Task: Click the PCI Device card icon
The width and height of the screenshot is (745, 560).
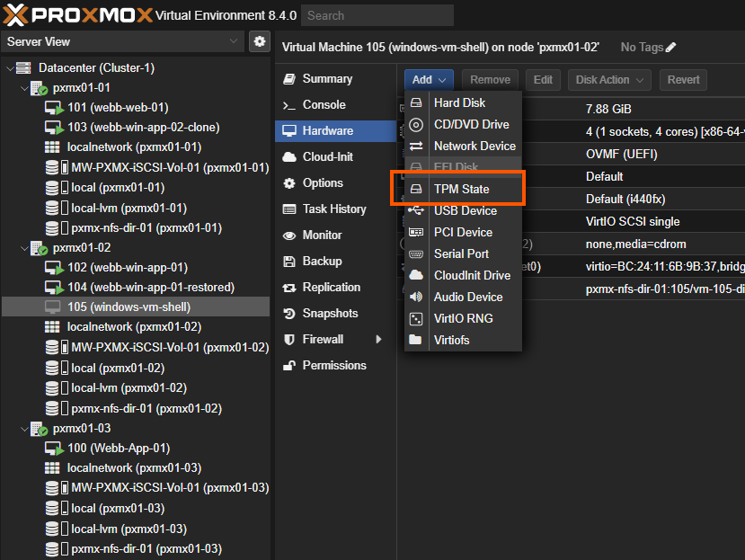Action: (x=416, y=232)
